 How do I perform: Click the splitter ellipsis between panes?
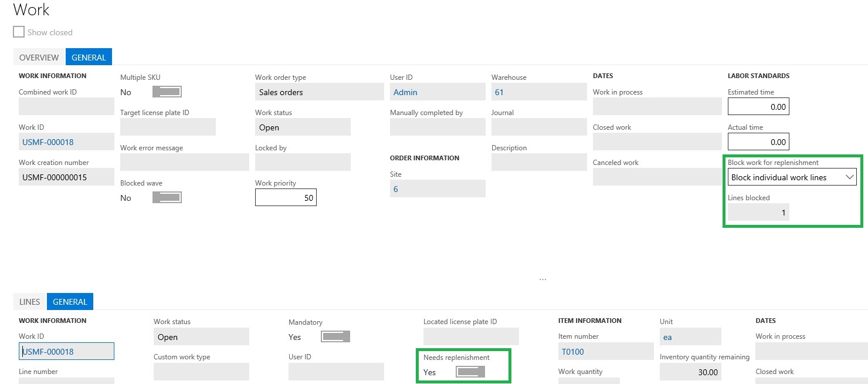(x=542, y=279)
